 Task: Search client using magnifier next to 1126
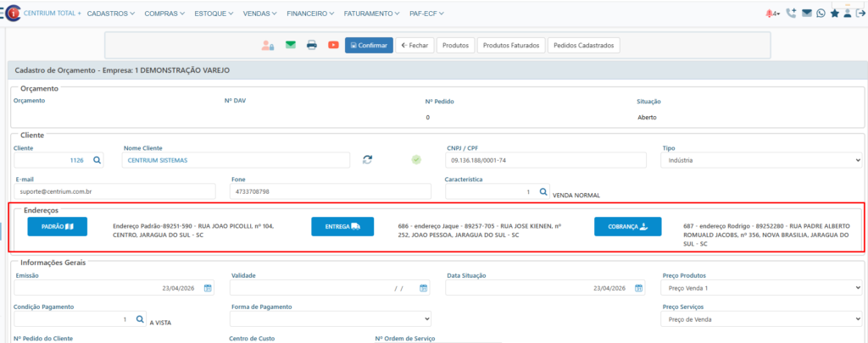tap(97, 160)
